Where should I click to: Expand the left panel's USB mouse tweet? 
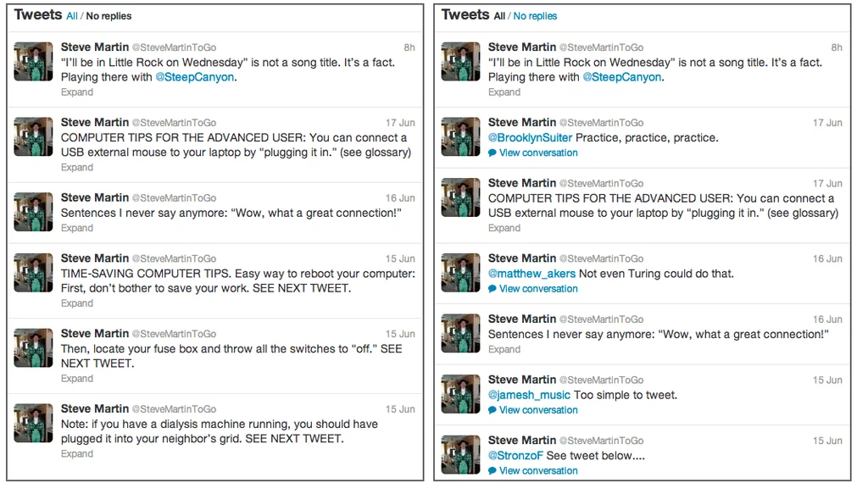77,168
